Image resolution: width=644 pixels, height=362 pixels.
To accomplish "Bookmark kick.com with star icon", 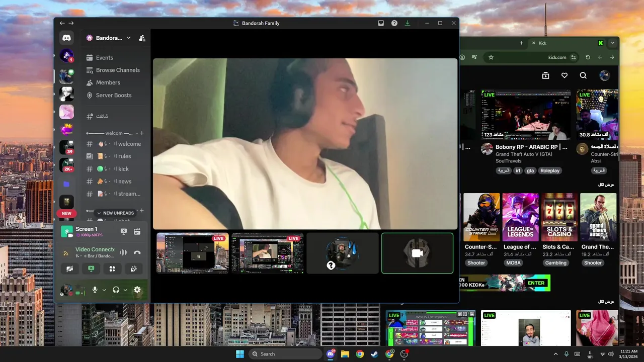I will [x=491, y=57].
